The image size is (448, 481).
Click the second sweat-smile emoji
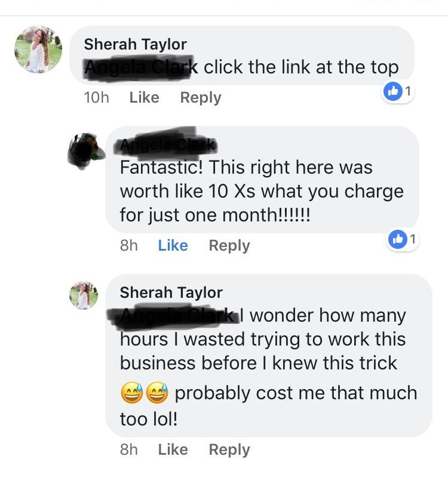pyautogui.click(x=157, y=392)
